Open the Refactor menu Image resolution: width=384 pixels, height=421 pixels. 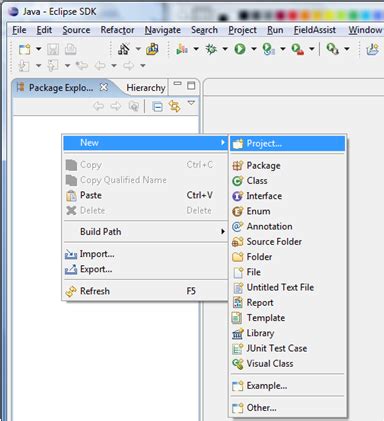coord(117,30)
